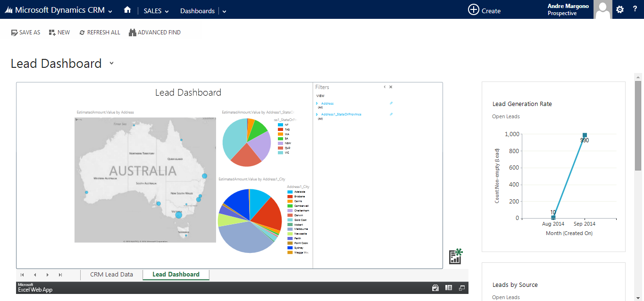
Task: Open the Settings gear icon
Action: [620, 9]
